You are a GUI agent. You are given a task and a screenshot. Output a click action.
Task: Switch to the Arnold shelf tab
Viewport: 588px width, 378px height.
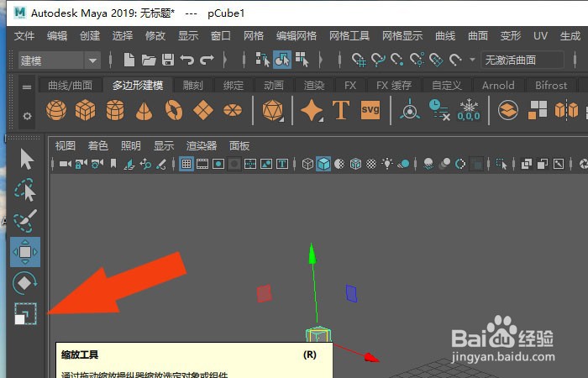(x=498, y=86)
